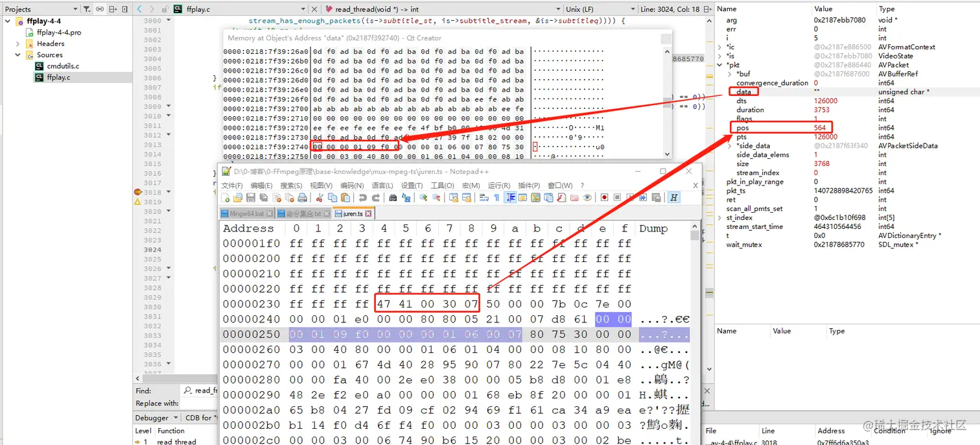Expand the st_index array variable
Viewport: 980px width, 445px height.
[x=720, y=218]
